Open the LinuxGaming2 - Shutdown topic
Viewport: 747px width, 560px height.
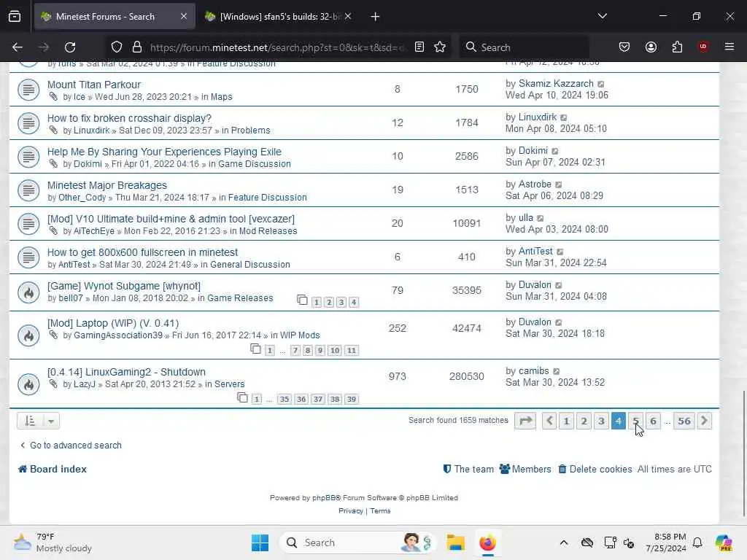(x=126, y=372)
